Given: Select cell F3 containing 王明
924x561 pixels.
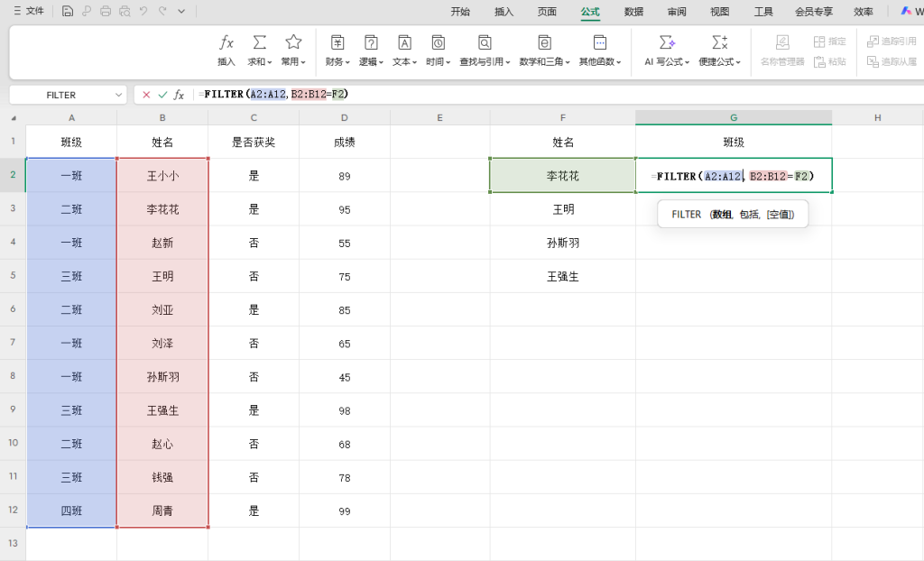Looking at the screenshot, I should click(562, 209).
